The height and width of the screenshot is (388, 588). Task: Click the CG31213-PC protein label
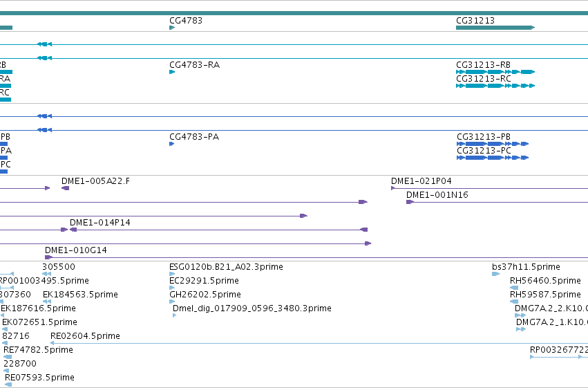coord(484,151)
